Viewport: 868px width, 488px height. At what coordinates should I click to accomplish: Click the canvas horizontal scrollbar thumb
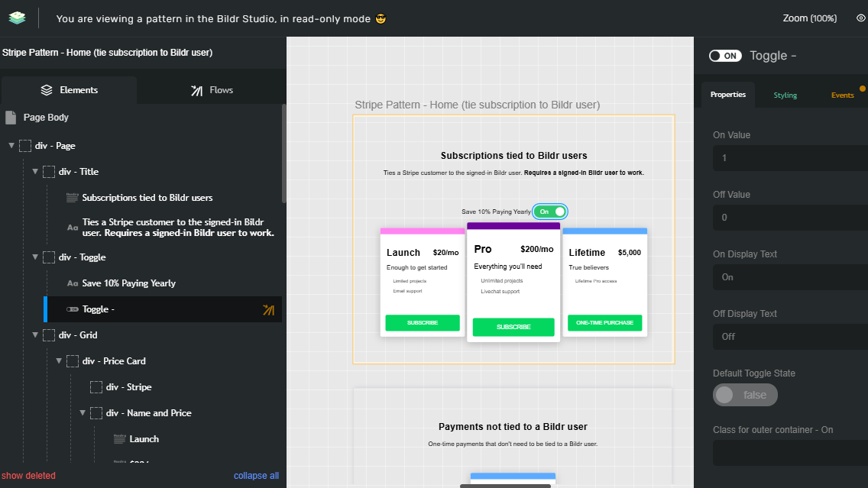pyautogui.click(x=505, y=486)
